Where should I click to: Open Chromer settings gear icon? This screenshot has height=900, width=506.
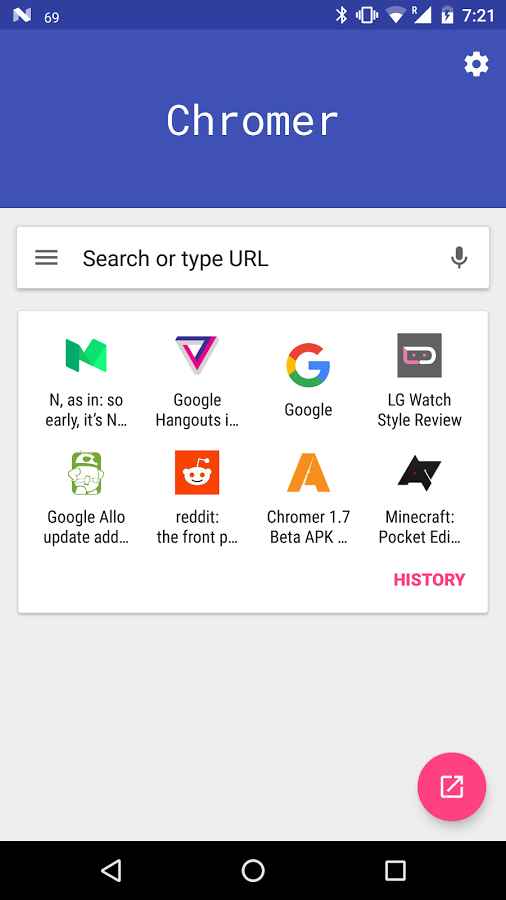click(x=476, y=64)
